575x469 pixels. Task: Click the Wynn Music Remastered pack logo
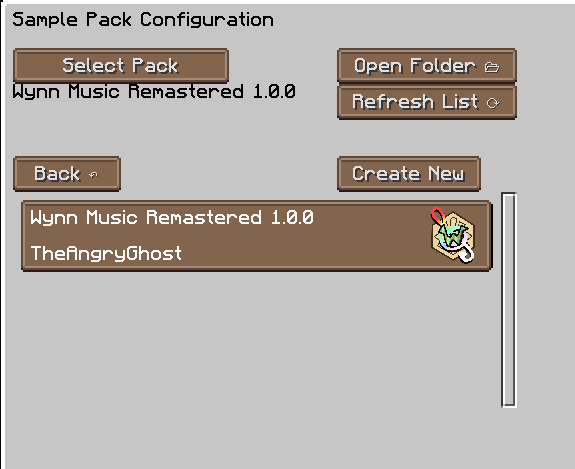pyautogui.click(x=453, y=235)
